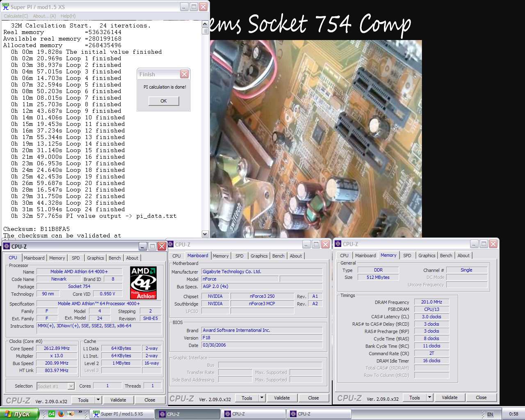The image size is (525, 420).
Task: Click the Close button in the leftmost CPU-Z window
Action: [x=150, y=400]
